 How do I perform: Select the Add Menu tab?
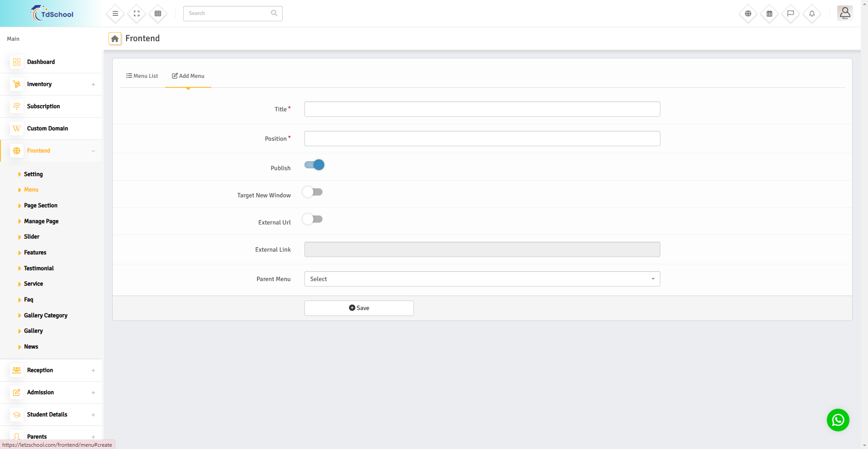click(188, 76)
